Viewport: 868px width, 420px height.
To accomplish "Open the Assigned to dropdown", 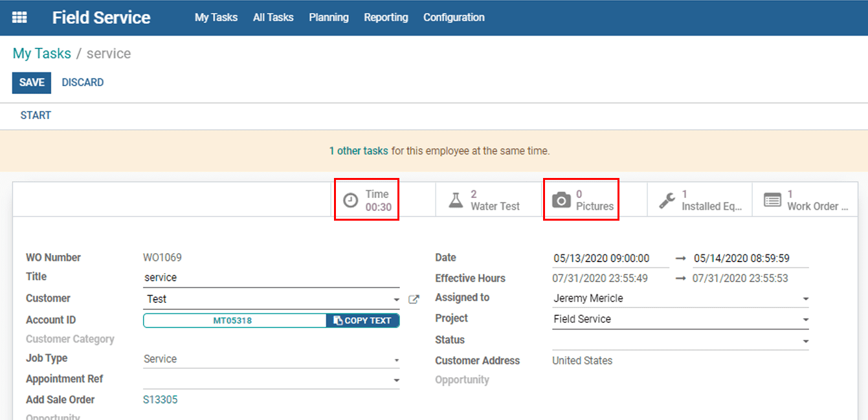I will coord(805,299).
